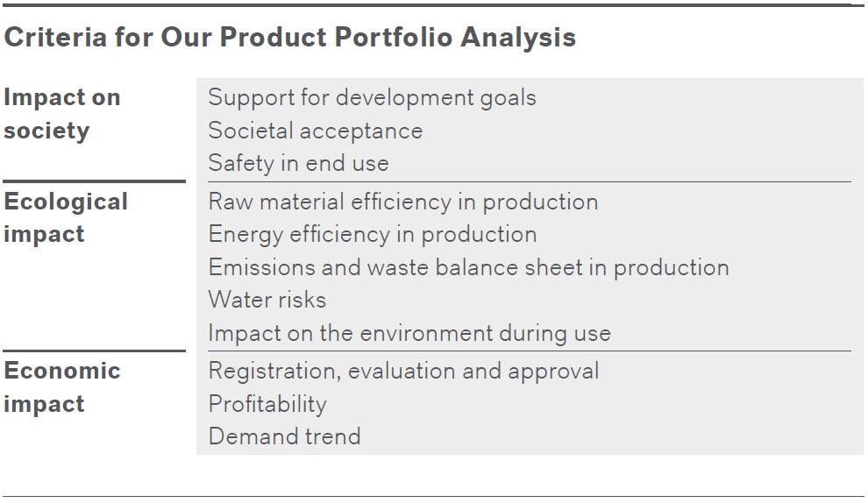The image size is (868, 503).
Task: Select Raw material efficiency in production
Action: tap(403, 202)
